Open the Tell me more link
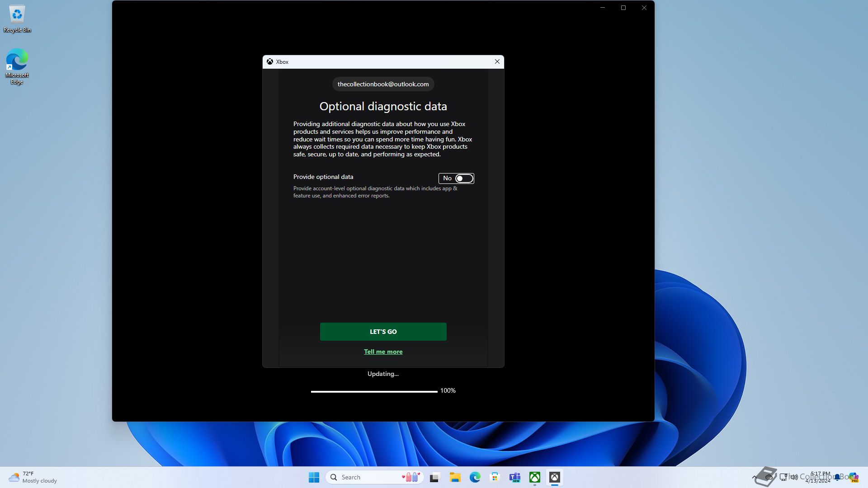The image size is (868, 488). click(x=383, y=352)
